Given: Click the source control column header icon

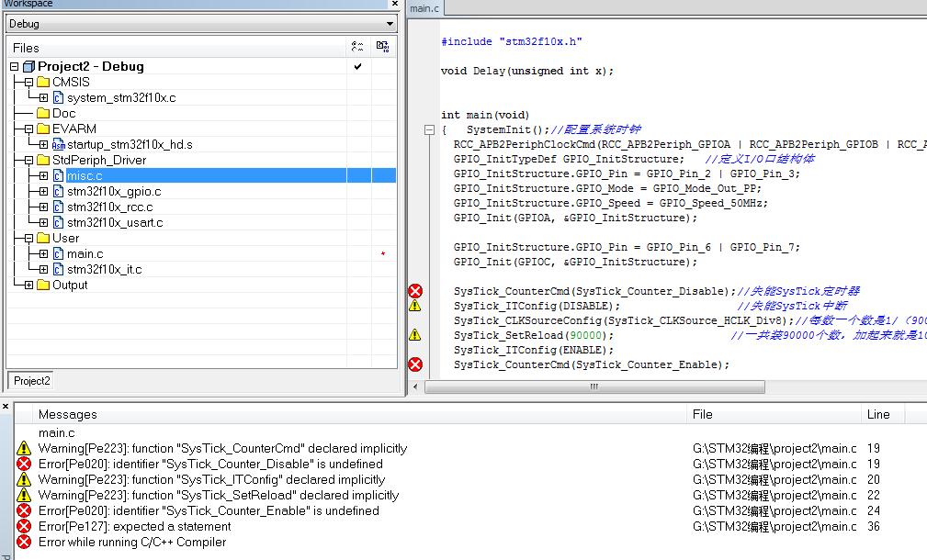Looking at the screenshot, I should [x=382, y=47].
